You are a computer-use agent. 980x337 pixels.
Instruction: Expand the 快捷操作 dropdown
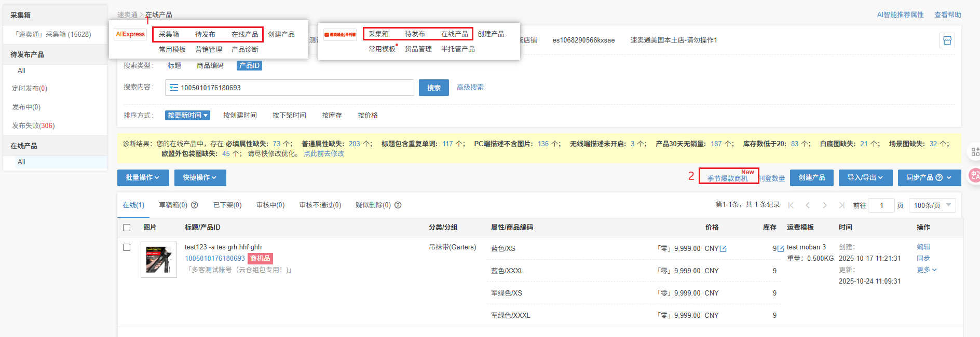(x=200, y=177)
